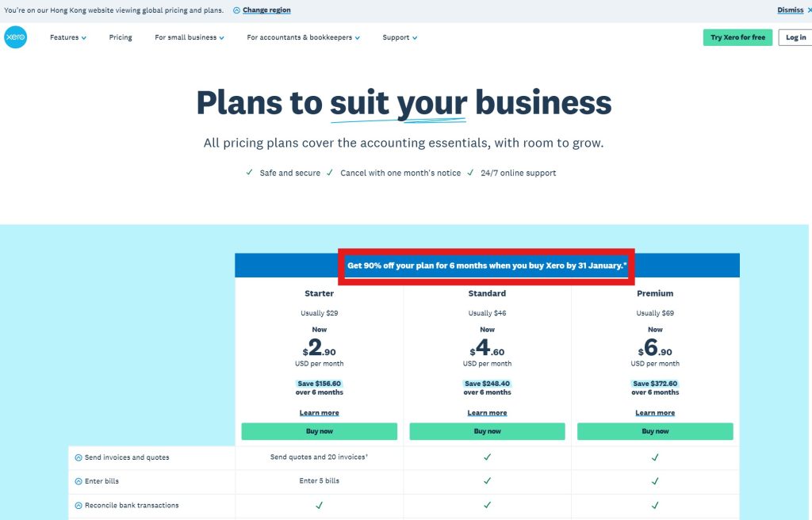Image resolution: width=812 pixels, height=520 pixels.
Task: Open For accountants & bookkeepers dropdown
Action: point(303,37)
